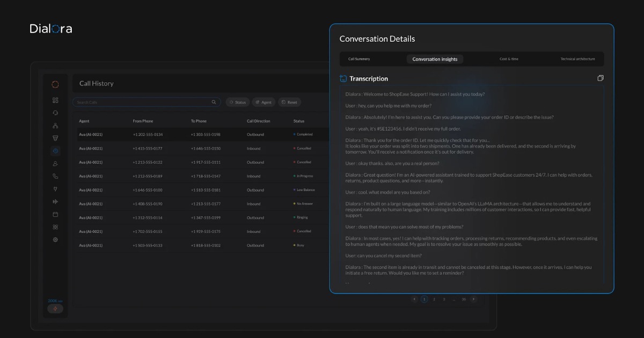Click the From Phone column header
The image size is (644, 338).
coord(143,121)
